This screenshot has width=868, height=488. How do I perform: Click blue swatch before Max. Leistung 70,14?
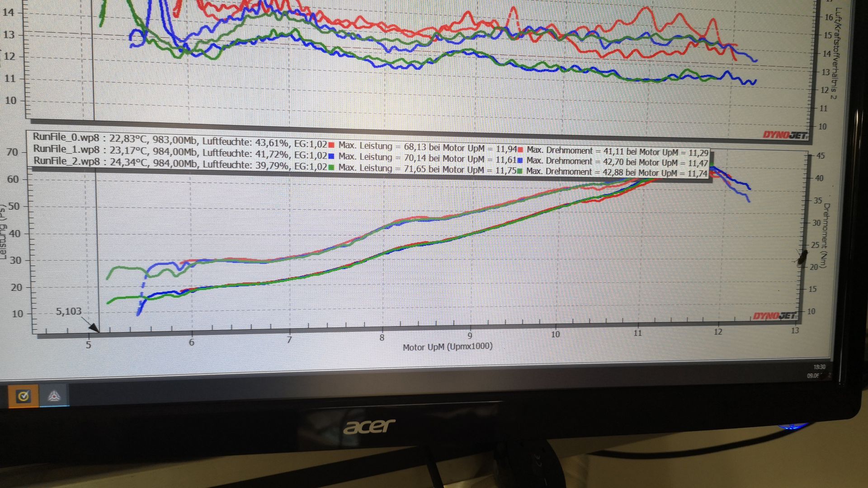(331, 156)
